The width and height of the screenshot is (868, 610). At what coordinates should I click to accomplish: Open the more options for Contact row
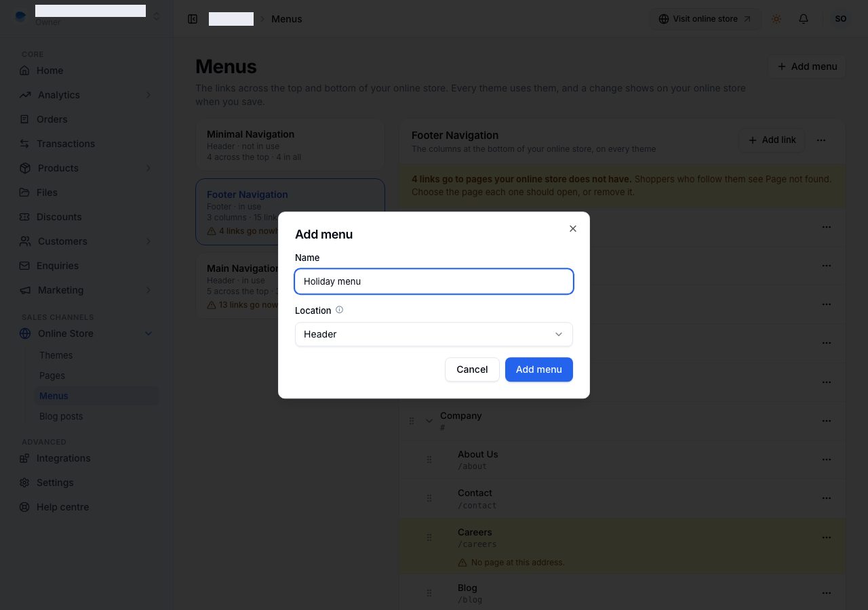coord(827,498)
